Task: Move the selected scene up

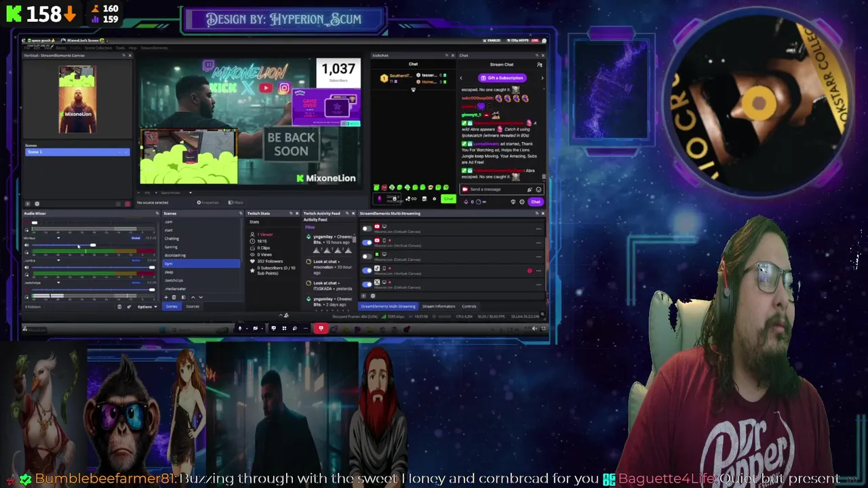Action: tap(193, 297)
